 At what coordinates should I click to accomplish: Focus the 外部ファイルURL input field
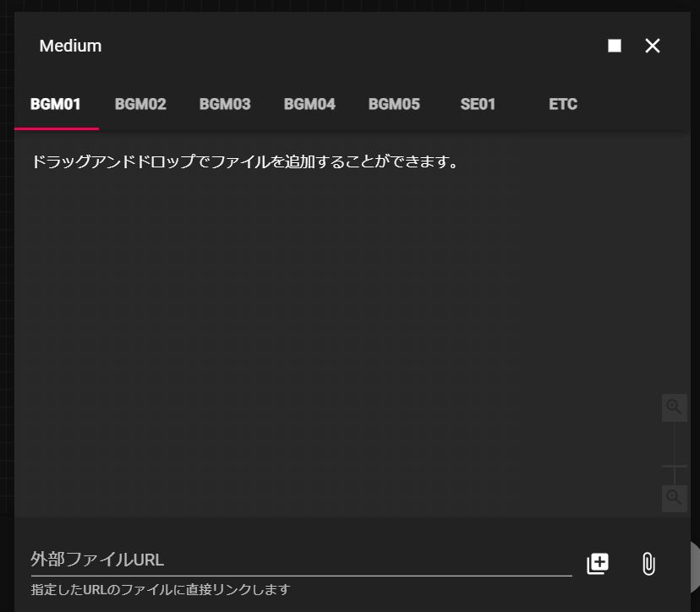click(300, 560)
